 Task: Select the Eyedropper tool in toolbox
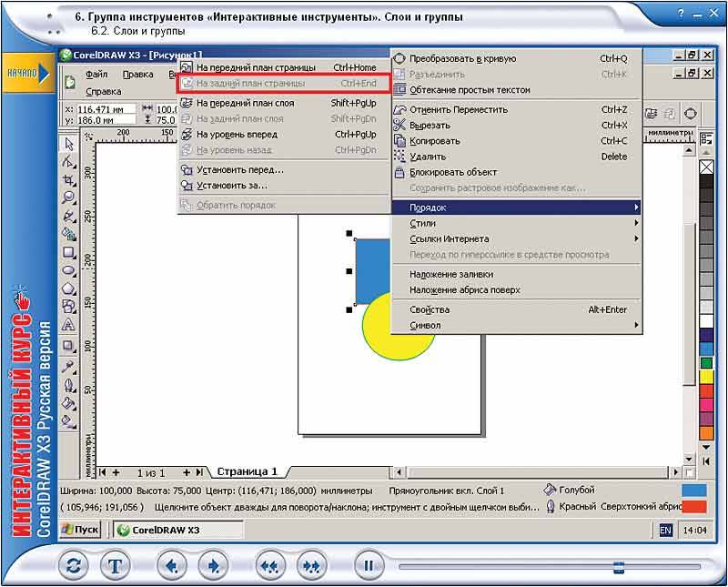68,365
